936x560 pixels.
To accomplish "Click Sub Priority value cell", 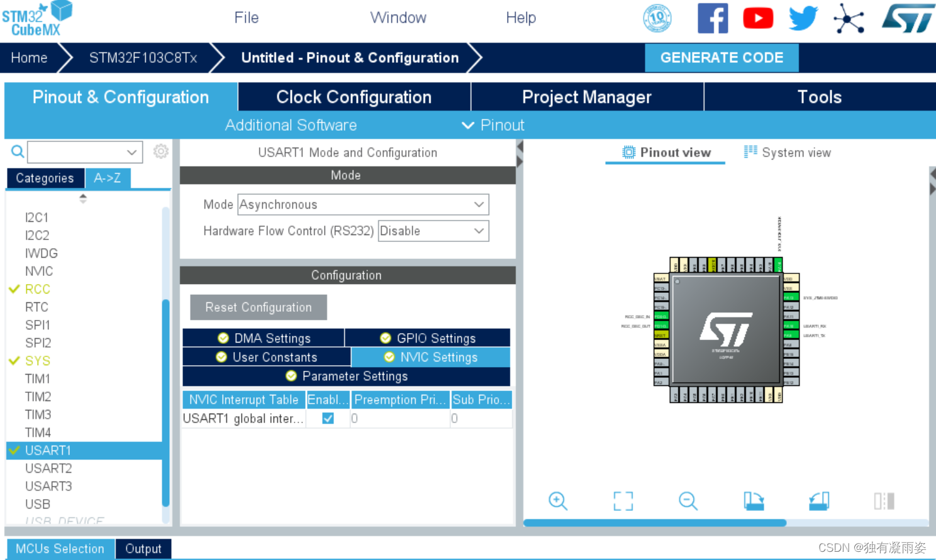I will (x=481, y=419).
